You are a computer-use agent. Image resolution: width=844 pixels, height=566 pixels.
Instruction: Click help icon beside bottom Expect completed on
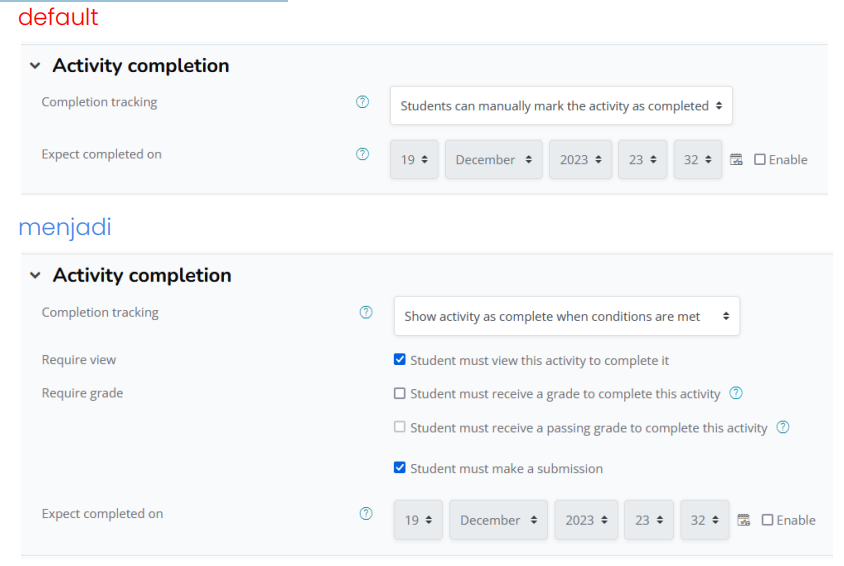365,514
